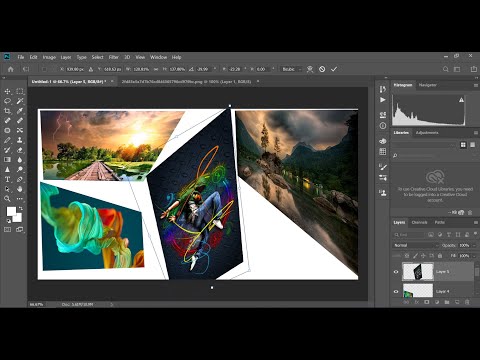
Task: Open the blend mode Normal dropdown
Action: coord(416,245)
